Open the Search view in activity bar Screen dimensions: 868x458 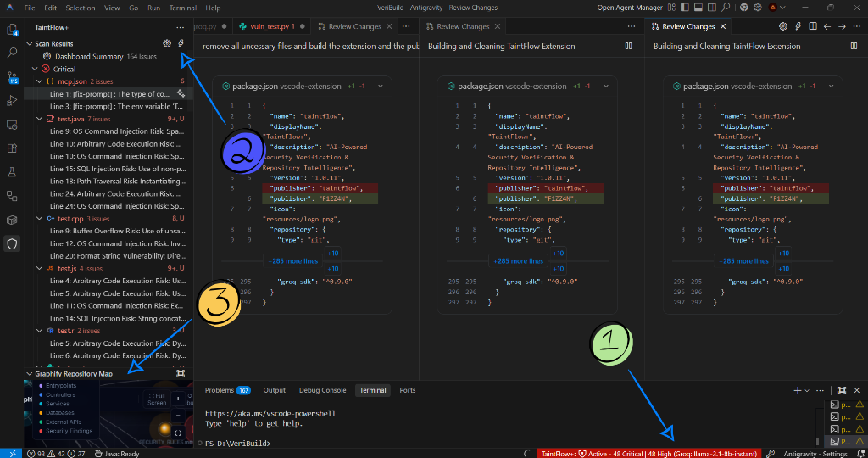[12, 53]
